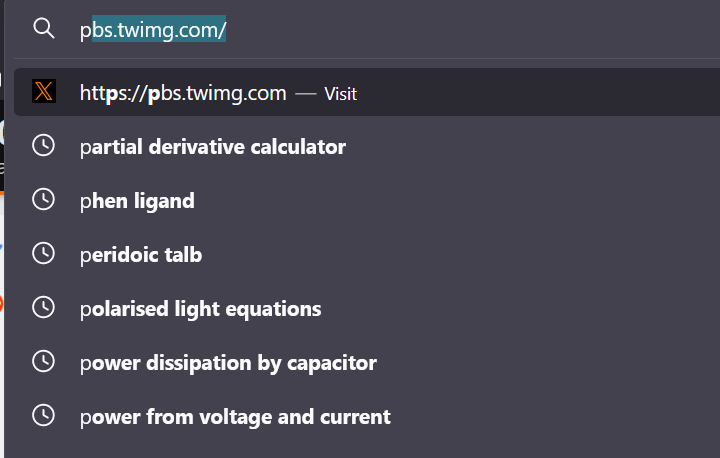This screenshot has height=458, width=720.
Task: Click the 'Visit' action label
Action: point(340,94)
